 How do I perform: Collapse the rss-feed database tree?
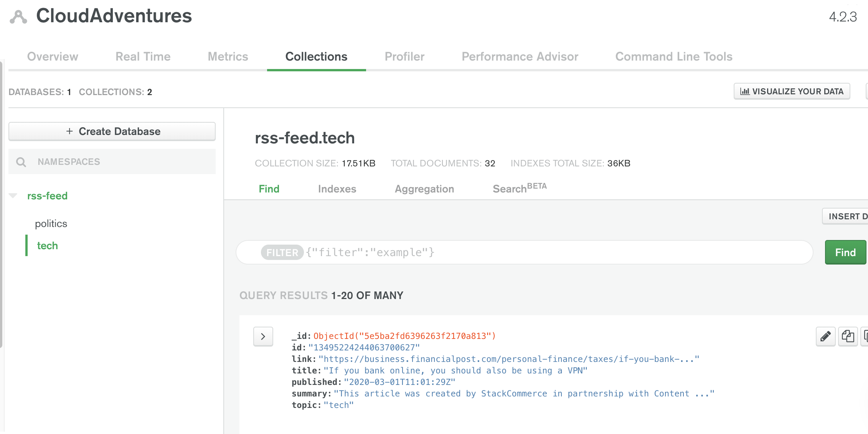(x=13, y=196)
